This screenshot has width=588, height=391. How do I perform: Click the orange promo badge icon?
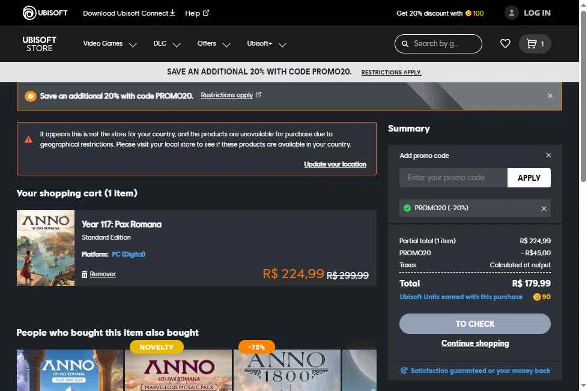(x=31, y=96)
